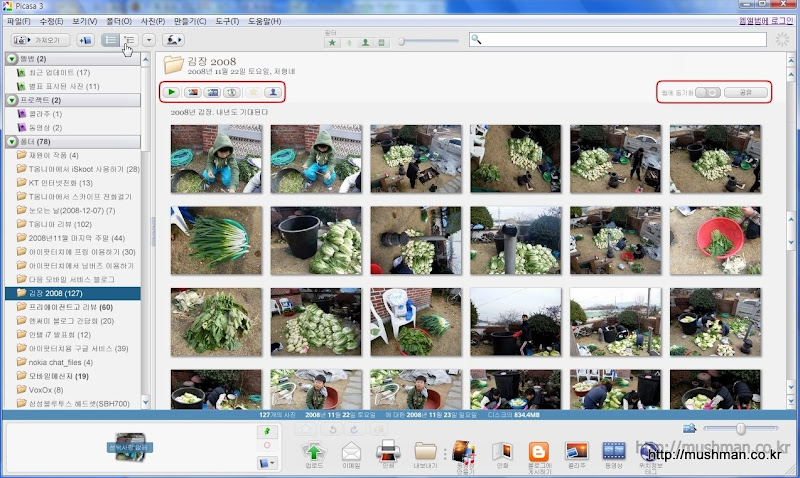800x478 pixels.
Task: Collapse the Folders 폴더 (78) section
Action: (x=12, y=142)
